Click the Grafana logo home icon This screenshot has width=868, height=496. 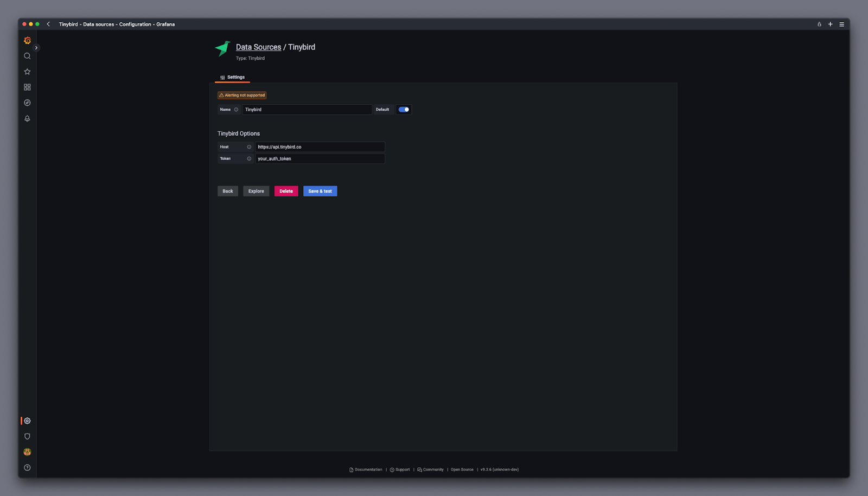pos(27,41)
